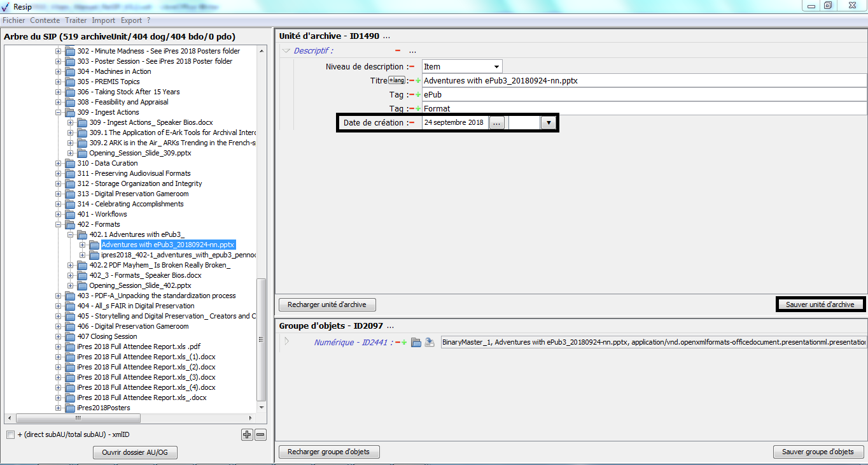868x465 pixels.
Task: Click the minus icon button below the SIP tree
Action: (x=260, y=435)
